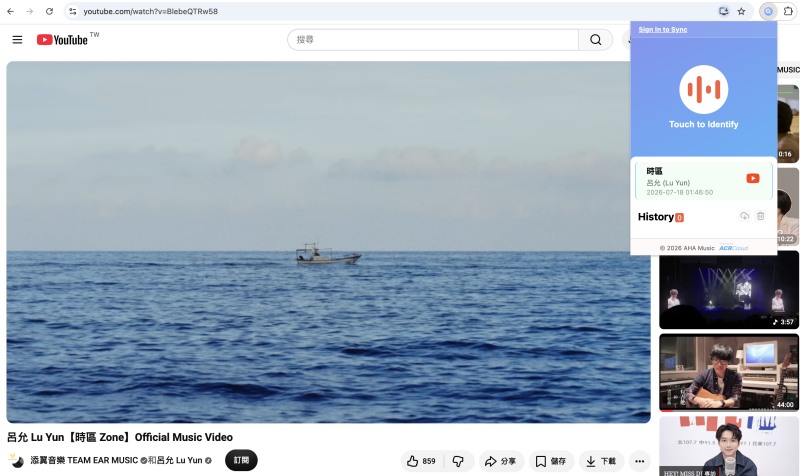Clear history with the trash icon
800x476 pixels.
click(x=760, y=216)
